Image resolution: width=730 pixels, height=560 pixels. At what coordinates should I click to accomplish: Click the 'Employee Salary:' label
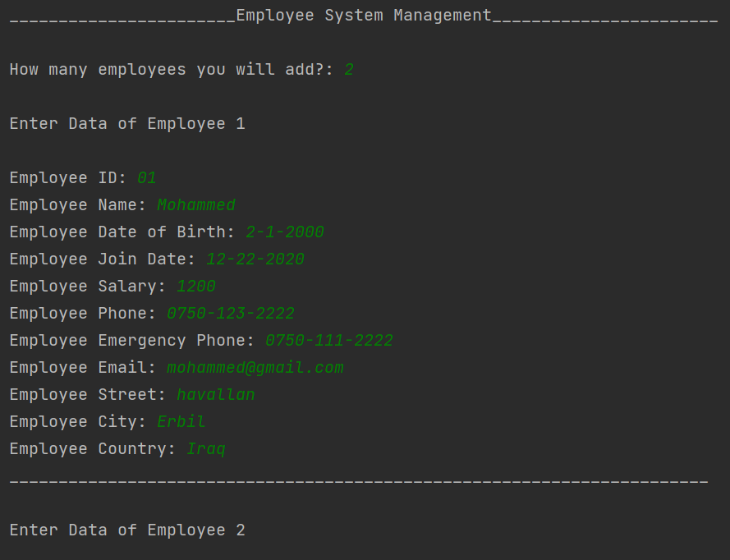pyautogui.click(x=88, y=286)
